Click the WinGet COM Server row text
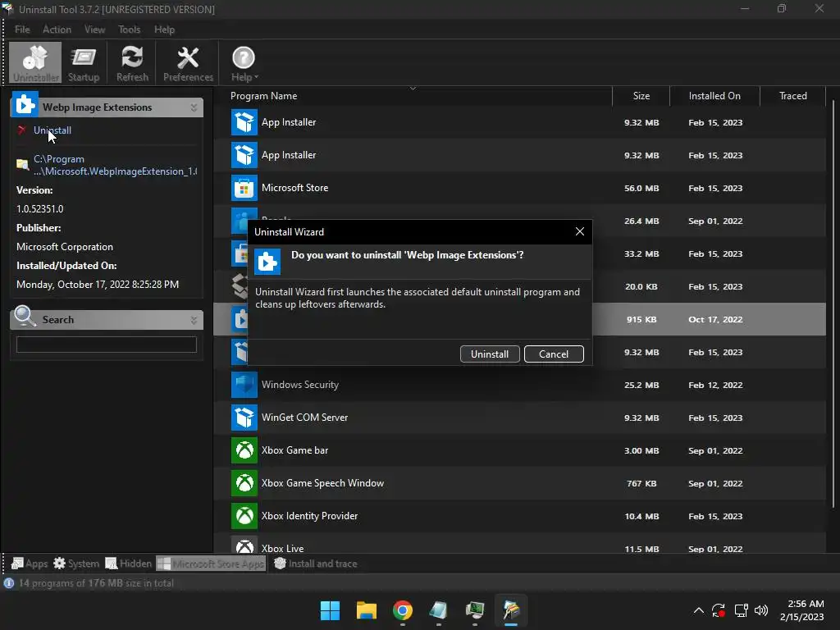The width and height of the screenshot is (840, 630). pyautogui.click(x=305, y=418)
